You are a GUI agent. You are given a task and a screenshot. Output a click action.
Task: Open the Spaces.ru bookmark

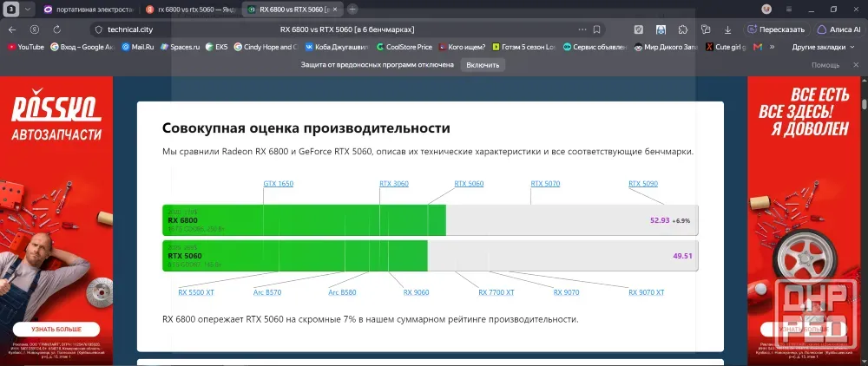[180, 47]
